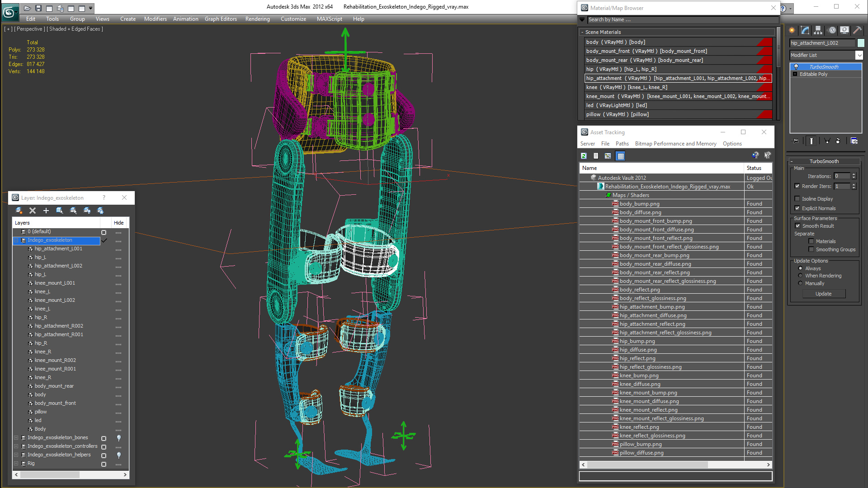
Task: Open the Modify command panel tab
Action: point(805,30)
